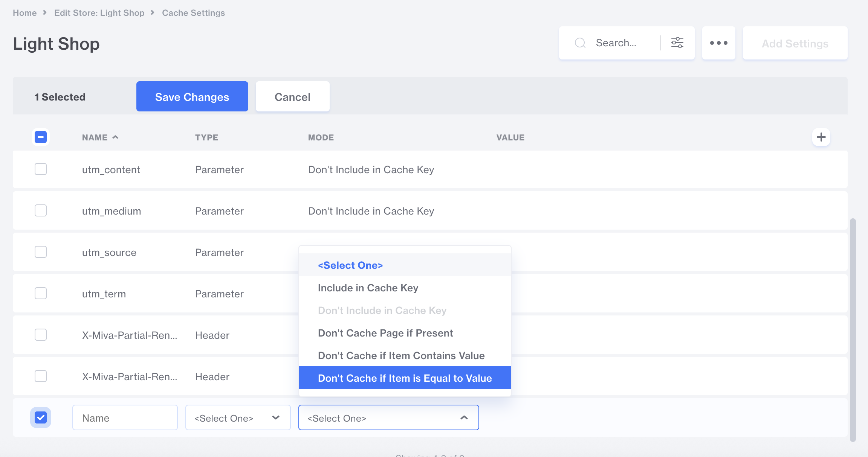Go to Home breadcrumb link
This screenshot has width=868, height=457.
point(25,13)
